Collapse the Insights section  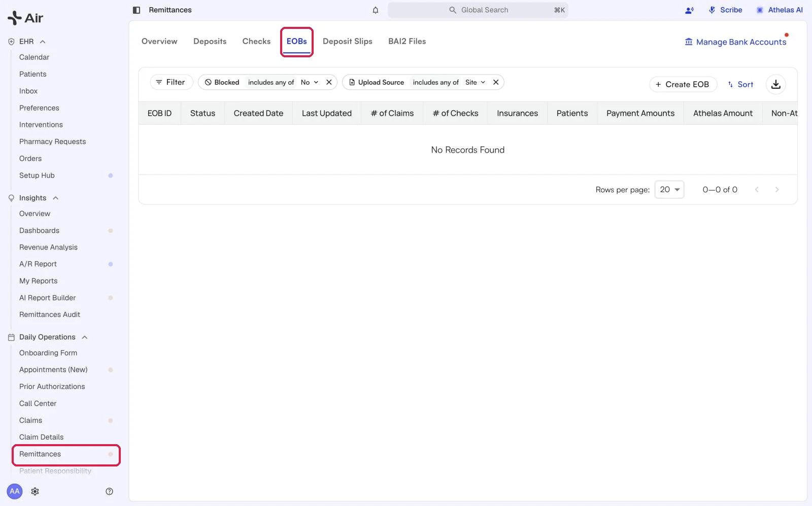pos(56,198)
